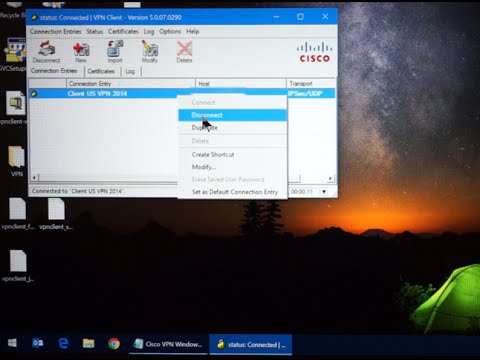The width and height of the screenshot is (480, 360).
Task: Launch Edge browser from the taskbar
Action: (x=63, y=343)
